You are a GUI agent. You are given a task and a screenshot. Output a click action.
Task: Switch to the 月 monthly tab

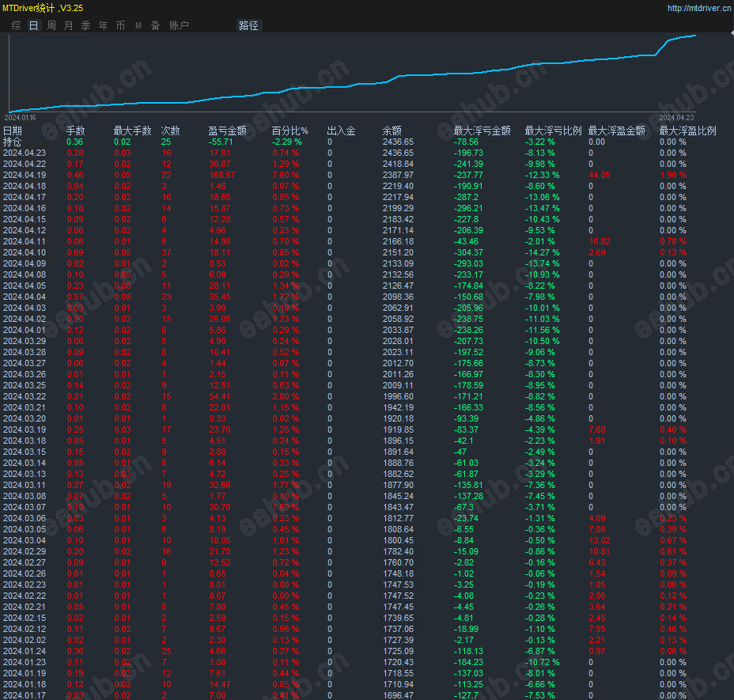tap(68, 25)
